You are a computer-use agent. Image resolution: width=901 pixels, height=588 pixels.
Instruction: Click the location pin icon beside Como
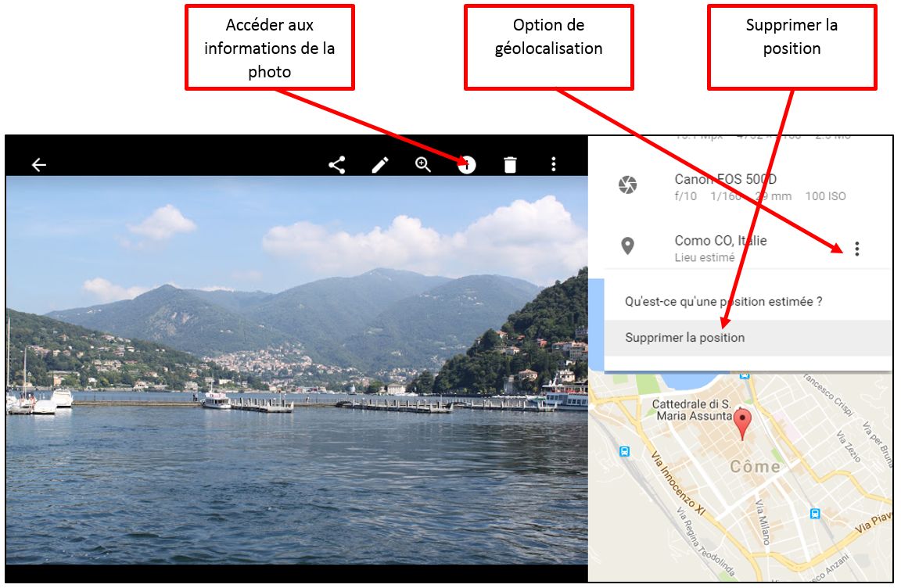[627, 246]
